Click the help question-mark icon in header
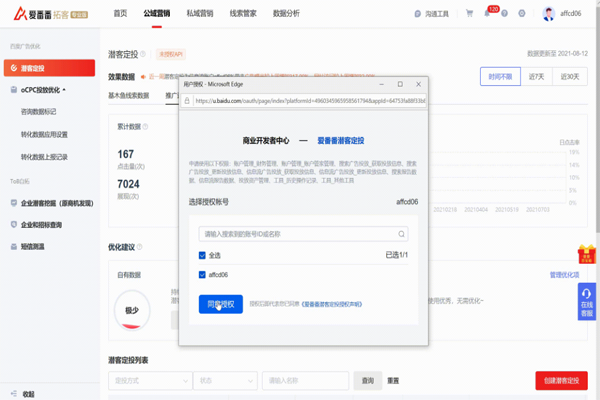Screen dimensions: 600x400 [x=504, y=13]
